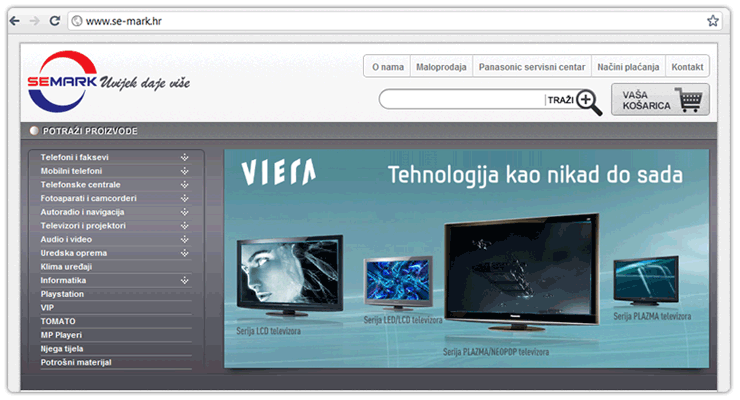
Task: Click the shopping cart icon
Action: [x=689, y=100]
